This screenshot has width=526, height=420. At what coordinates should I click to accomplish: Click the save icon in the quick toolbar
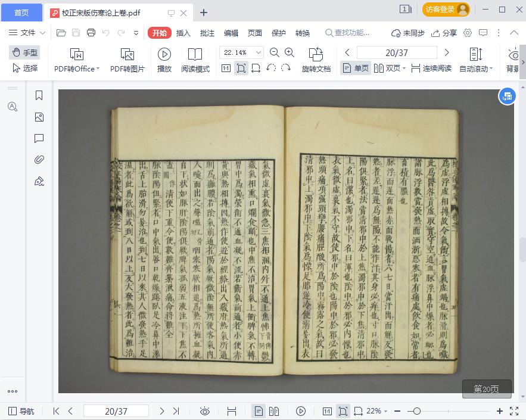(76, 33)
